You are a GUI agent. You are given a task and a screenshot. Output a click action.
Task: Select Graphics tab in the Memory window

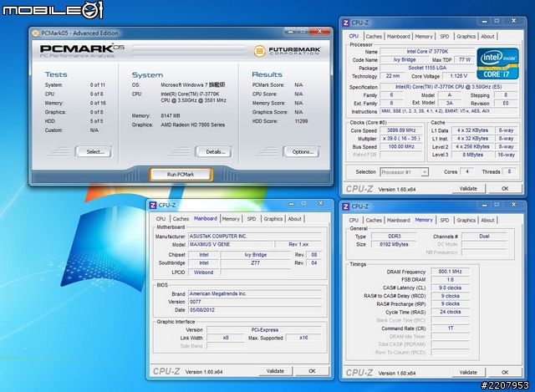click(x=466, y=221)
